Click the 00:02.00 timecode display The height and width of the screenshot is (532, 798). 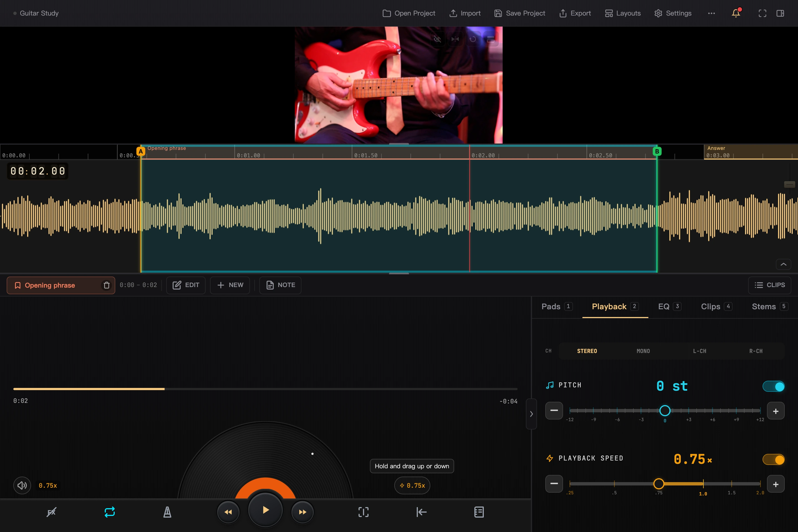(38, 171)
